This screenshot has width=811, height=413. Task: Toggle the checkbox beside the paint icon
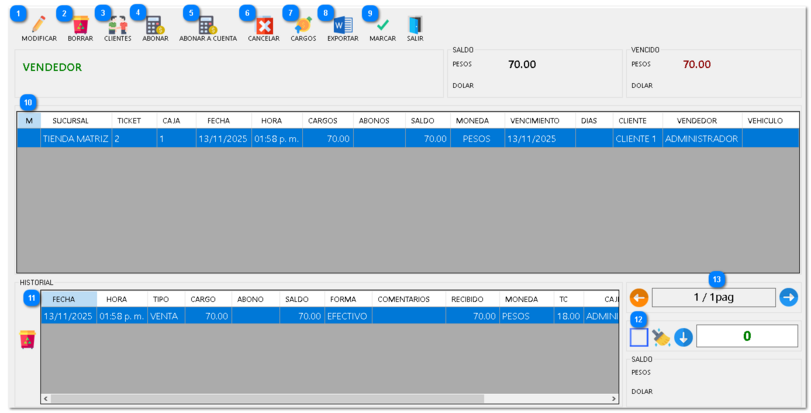pyautogui.click(x=639, y=337)
